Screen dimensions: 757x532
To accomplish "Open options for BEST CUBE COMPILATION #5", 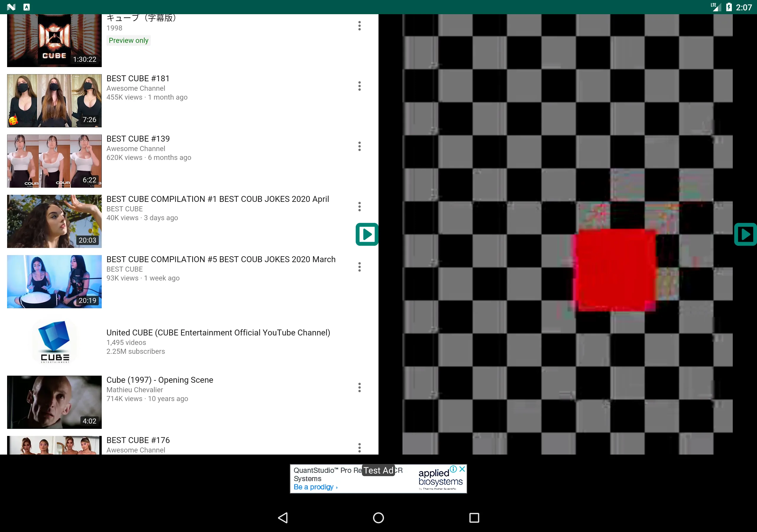I will [x=359, y=267].
